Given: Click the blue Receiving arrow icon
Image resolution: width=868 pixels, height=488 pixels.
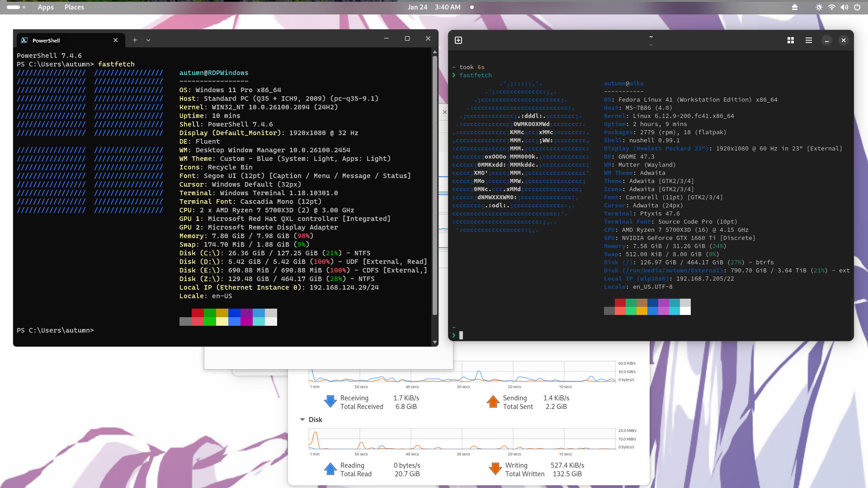Looking at the screenshot, I should click(330, 401).
